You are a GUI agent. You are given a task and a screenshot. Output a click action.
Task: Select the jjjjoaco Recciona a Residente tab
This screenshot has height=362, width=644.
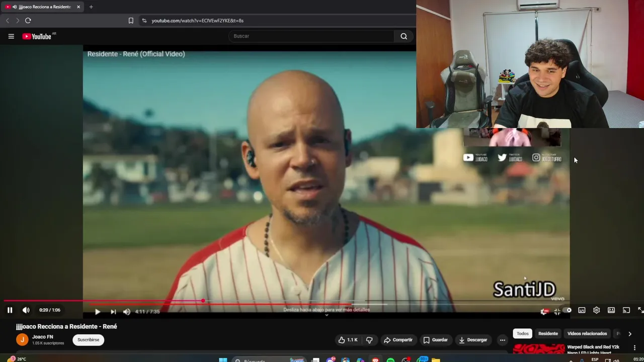click(x=43, y=7)
